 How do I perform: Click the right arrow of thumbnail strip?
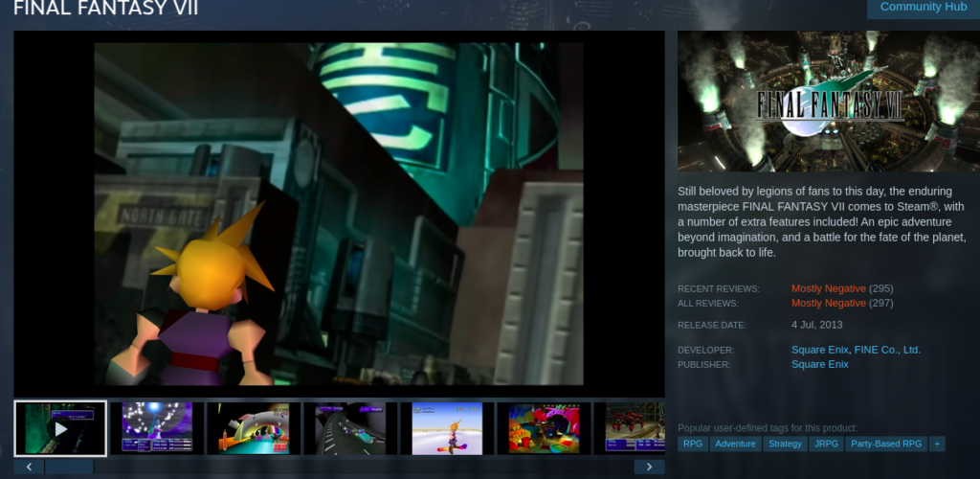coord(650,467)
